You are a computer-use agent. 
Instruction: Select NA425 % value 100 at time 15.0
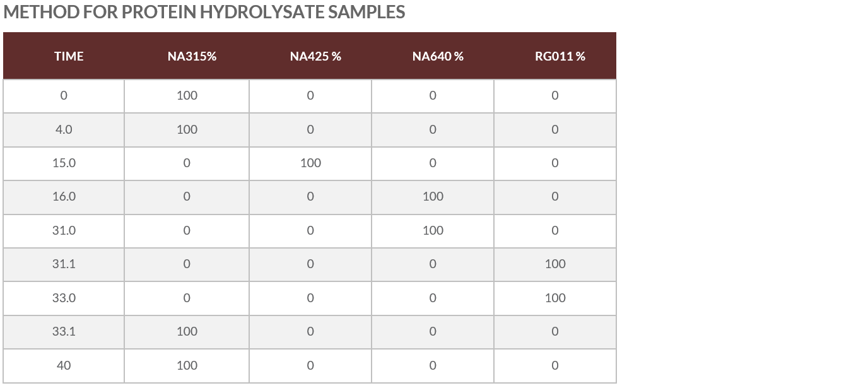pos(310,163)
